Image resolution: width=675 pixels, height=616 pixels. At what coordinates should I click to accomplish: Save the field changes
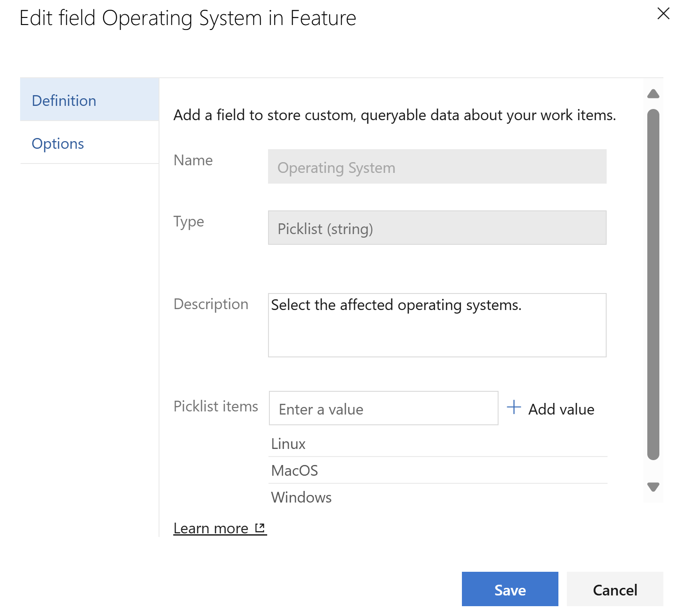(510, 589)
